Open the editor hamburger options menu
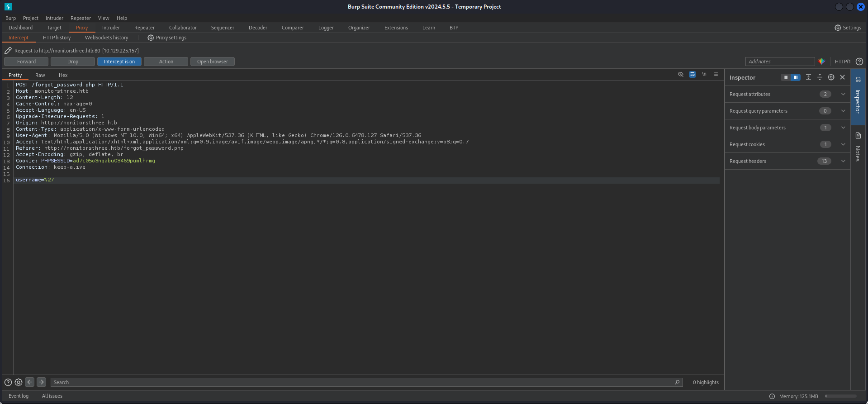The width and height of the screenshot is (868, 404). (716, 75)
